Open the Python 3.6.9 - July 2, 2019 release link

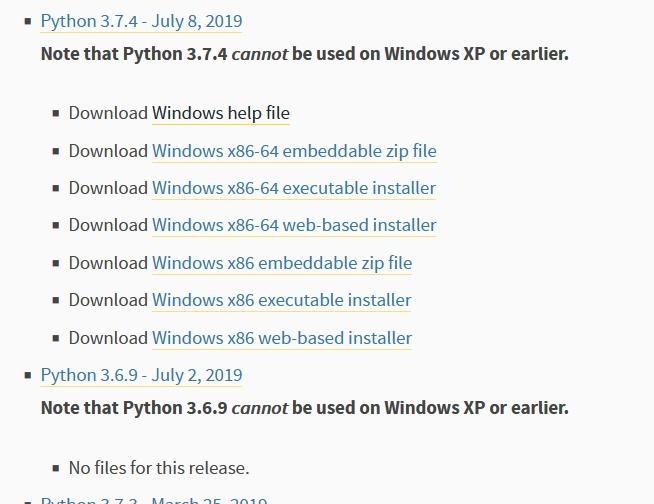tap(141, 375)
